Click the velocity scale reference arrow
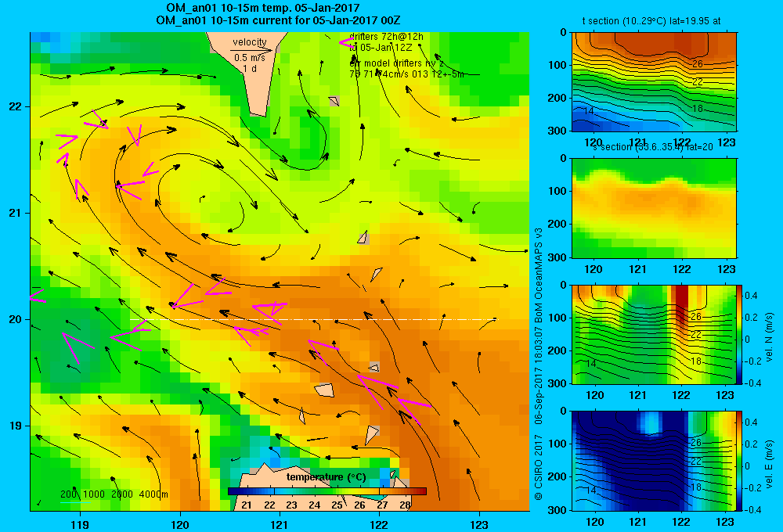 [x=251, y=50]
